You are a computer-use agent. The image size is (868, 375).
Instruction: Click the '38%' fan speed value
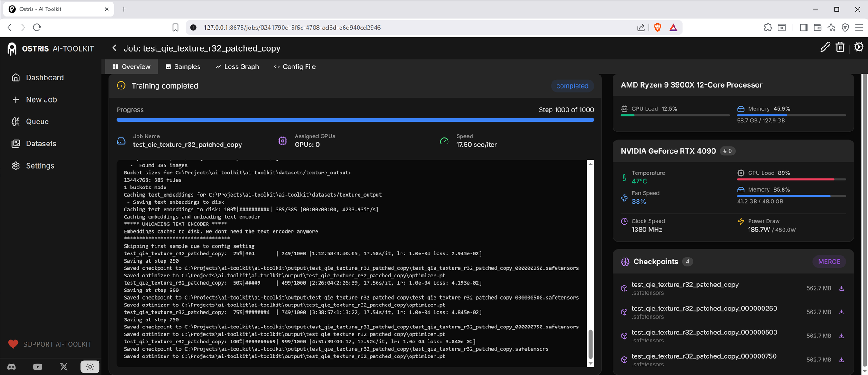pyautogui.click(x=639, y=202)
